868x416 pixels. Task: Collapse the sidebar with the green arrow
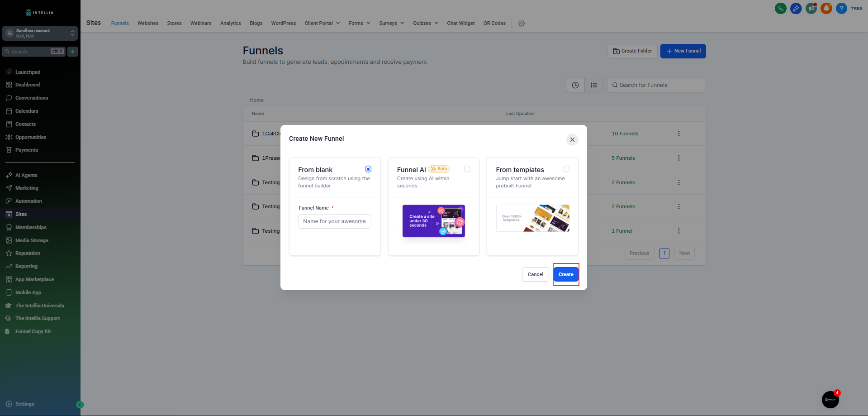coord(80,405)
